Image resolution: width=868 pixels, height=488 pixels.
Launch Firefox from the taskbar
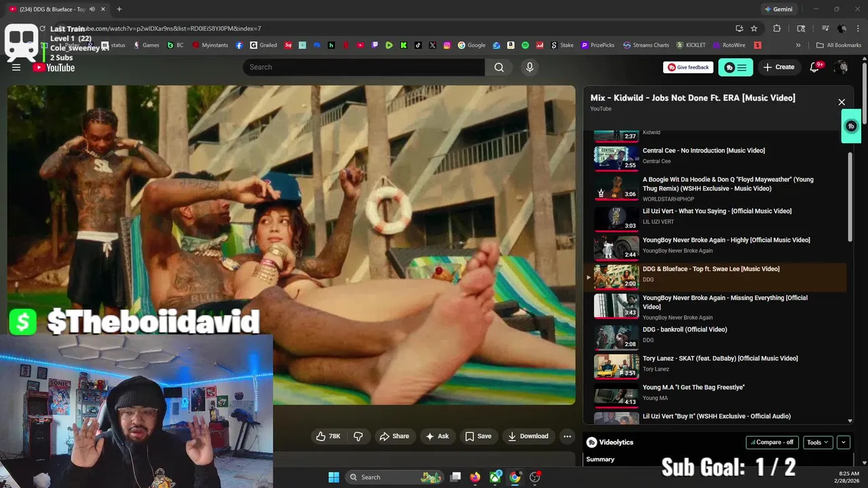click(475, 477)
